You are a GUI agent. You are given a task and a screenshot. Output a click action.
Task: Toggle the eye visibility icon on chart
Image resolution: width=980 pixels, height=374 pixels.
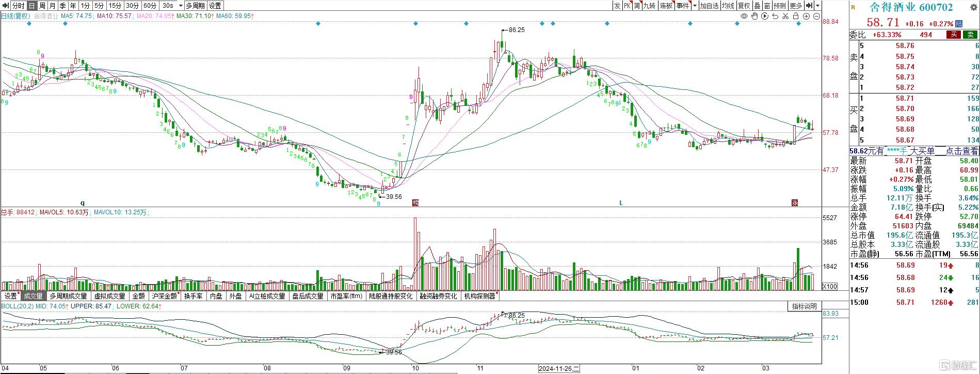pyautogui.click(x=744, y=17)
